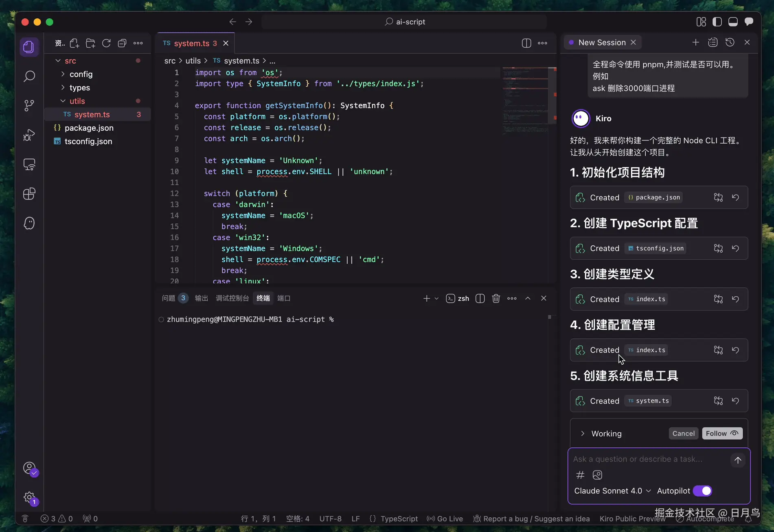Collapse the utils folder

tap(63, 101)
